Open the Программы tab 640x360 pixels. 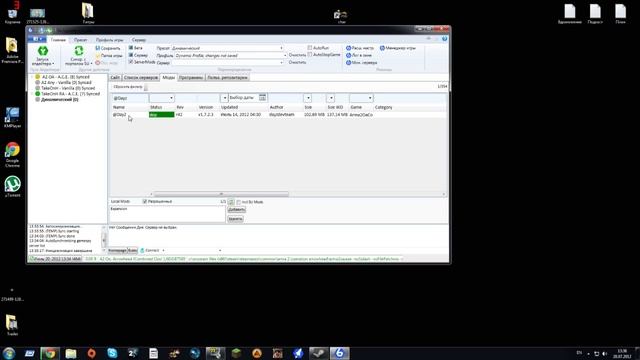point(191,78)
